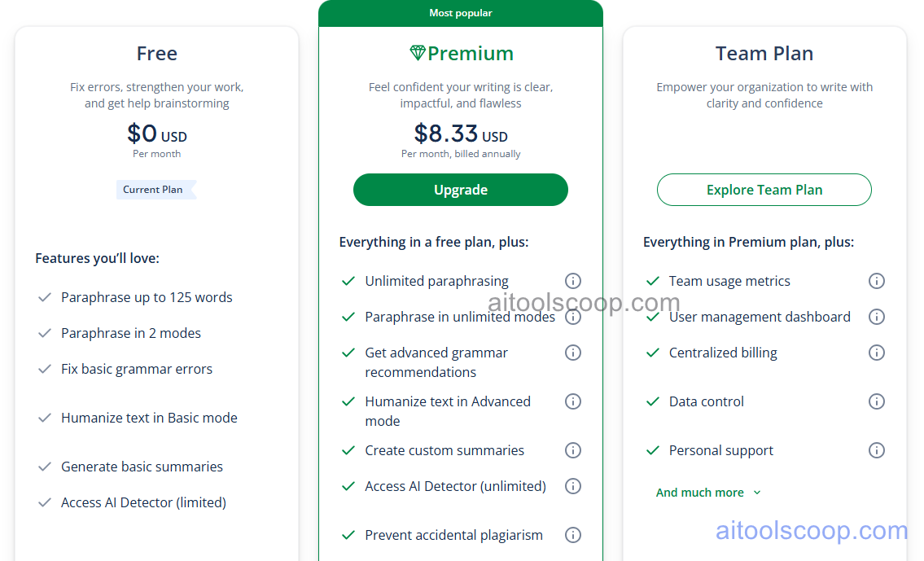
Task: Open info for User management dashboard
Action: pos(877,317)
